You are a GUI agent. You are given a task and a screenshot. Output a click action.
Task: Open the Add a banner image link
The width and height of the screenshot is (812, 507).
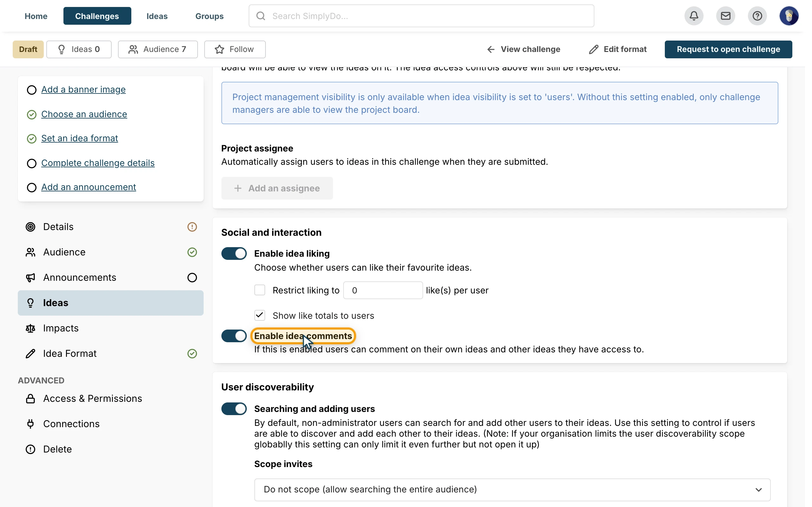tap(83, 90)
